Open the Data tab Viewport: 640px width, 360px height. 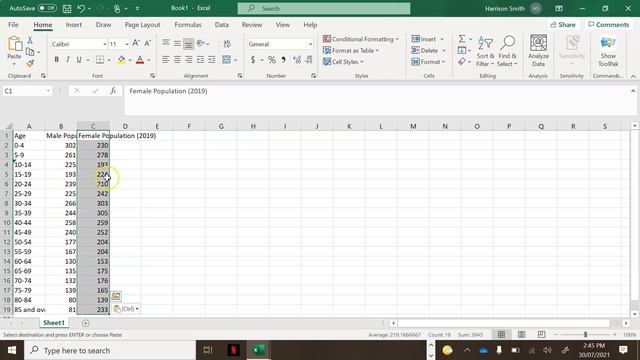(x=222, y=25)
